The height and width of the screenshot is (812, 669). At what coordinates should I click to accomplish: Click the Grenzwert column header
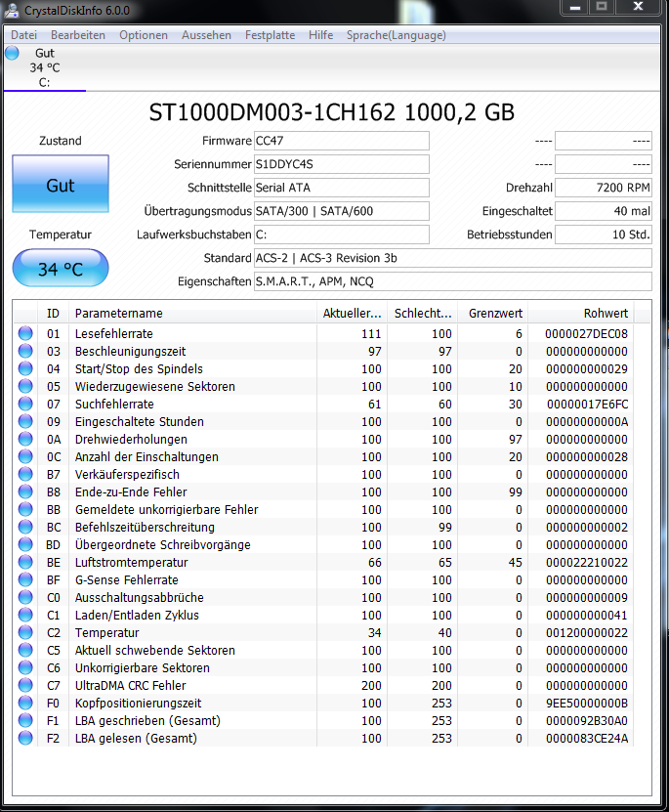493,314
